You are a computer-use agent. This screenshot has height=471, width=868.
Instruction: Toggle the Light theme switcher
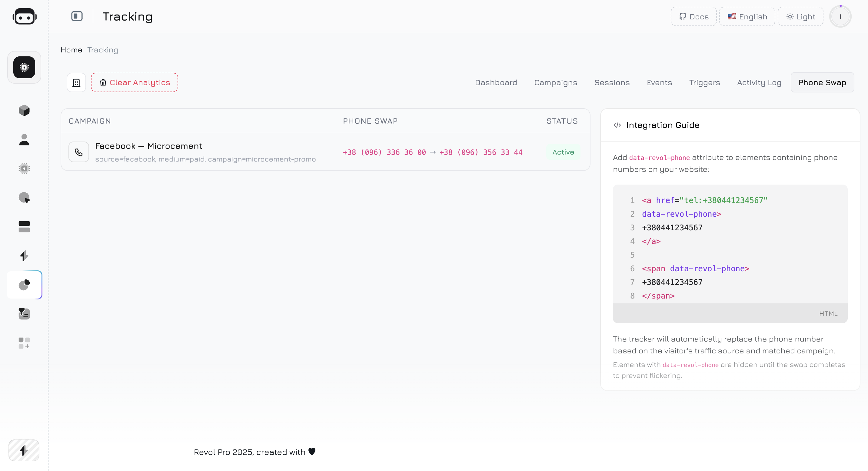(800, 17)
